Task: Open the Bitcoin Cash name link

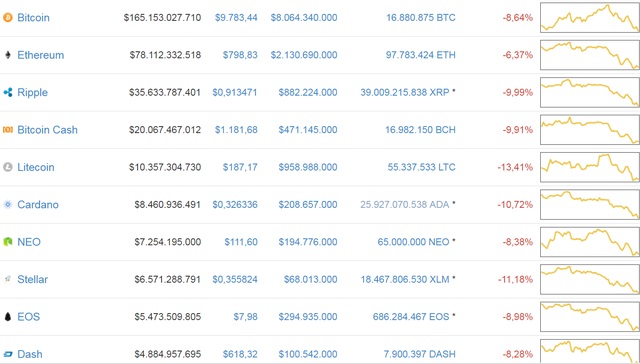Action: 47,130
